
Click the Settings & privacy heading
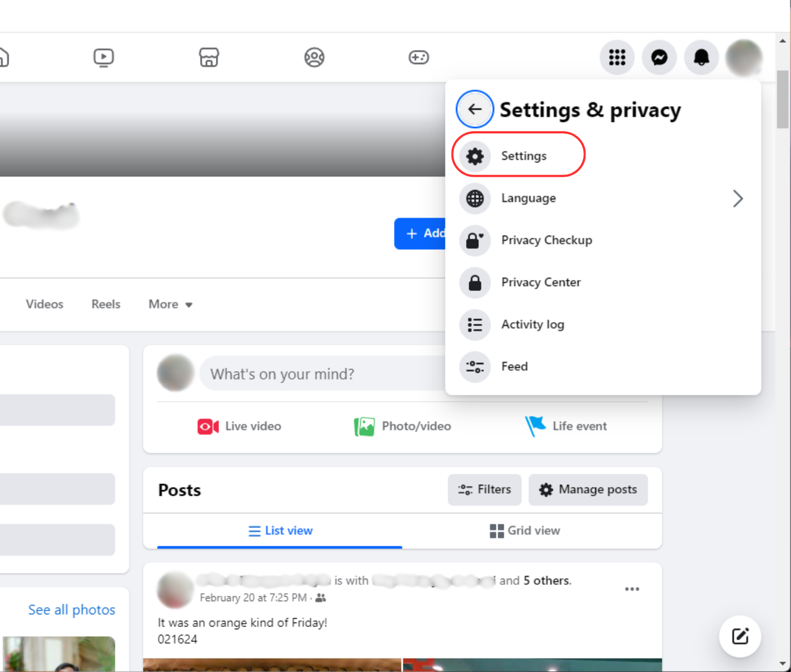click(591, 110)
